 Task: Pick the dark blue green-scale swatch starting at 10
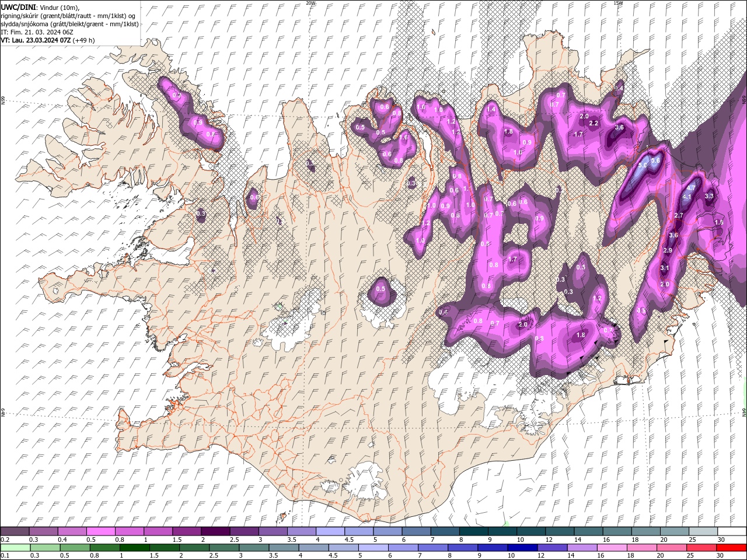[x=522, y=548]
